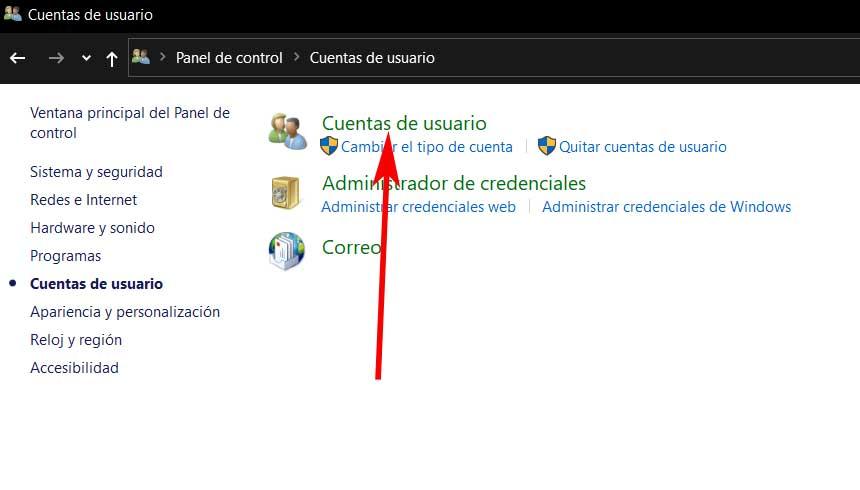Open Hardware y sonido category
860x490 pixels.
click(92, 228)
